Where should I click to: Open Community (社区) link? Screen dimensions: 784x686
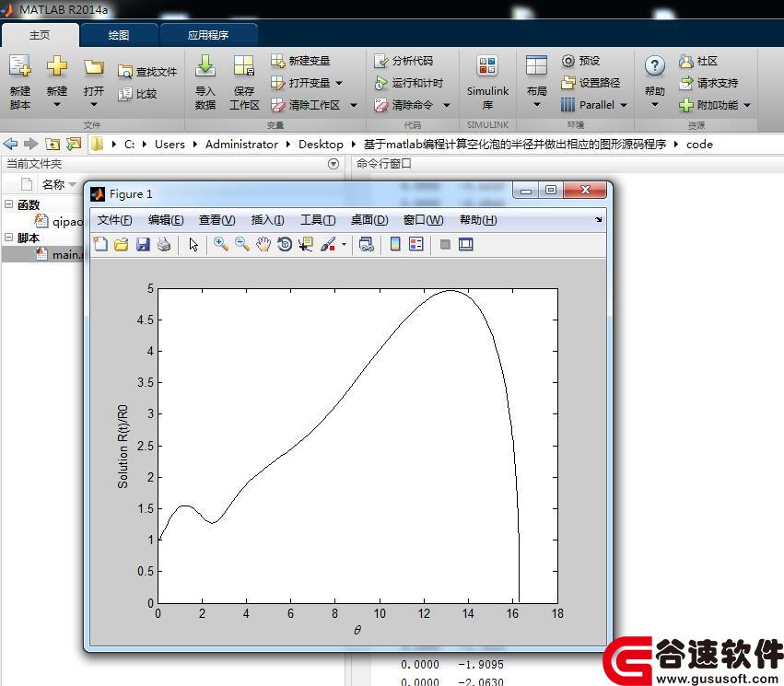coord(698,61)
